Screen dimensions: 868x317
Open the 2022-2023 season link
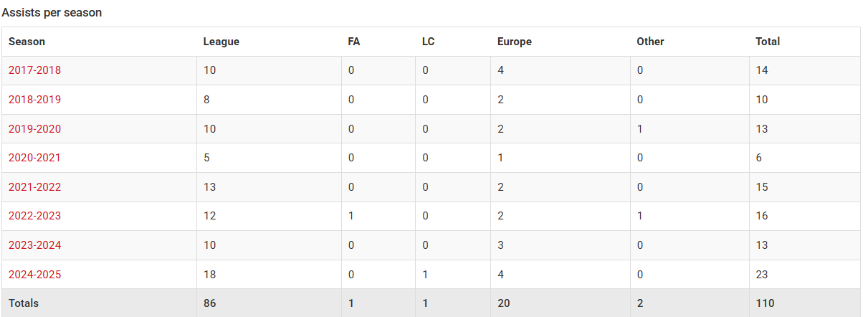coord(34,216)
